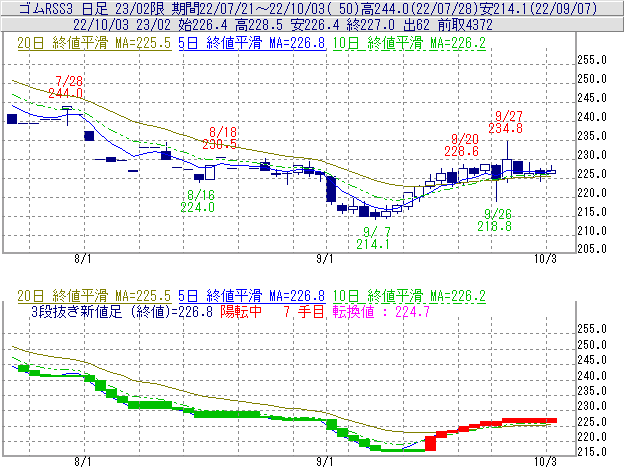Viewport: 624px width, 475px height.
Task: Click the 8/16 low dark candlestick
Action: 199,177
